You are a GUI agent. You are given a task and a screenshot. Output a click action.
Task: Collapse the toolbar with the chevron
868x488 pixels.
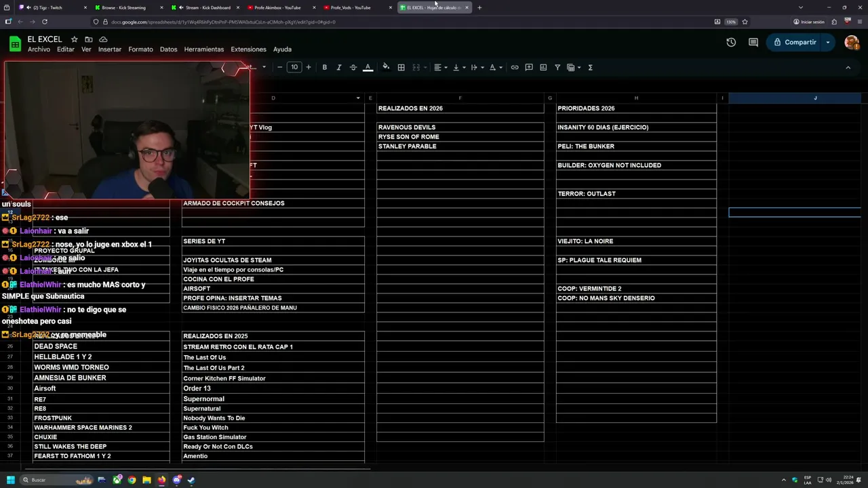[848, 67]
